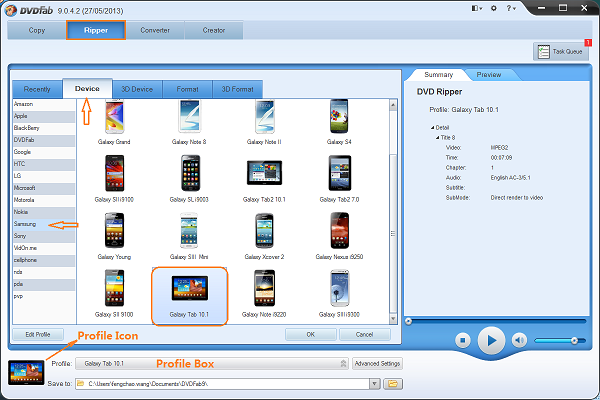
Task: Stop preview playback
Action: (x=463, y=340)
